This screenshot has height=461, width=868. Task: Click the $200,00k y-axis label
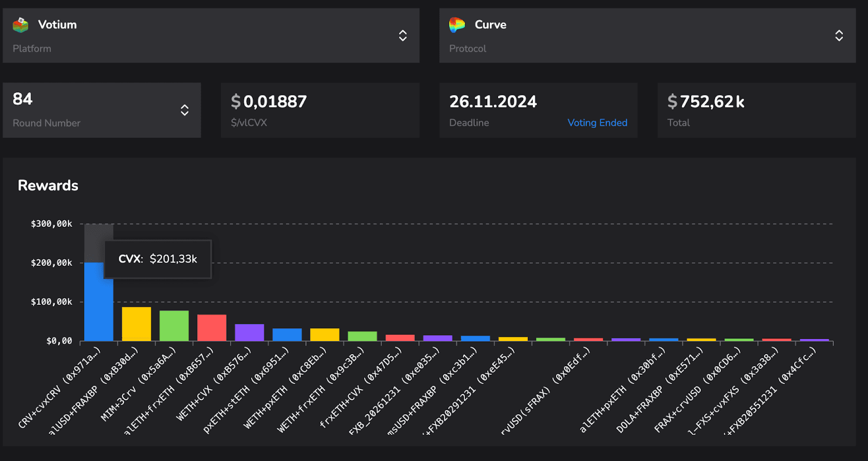[52, 262]
